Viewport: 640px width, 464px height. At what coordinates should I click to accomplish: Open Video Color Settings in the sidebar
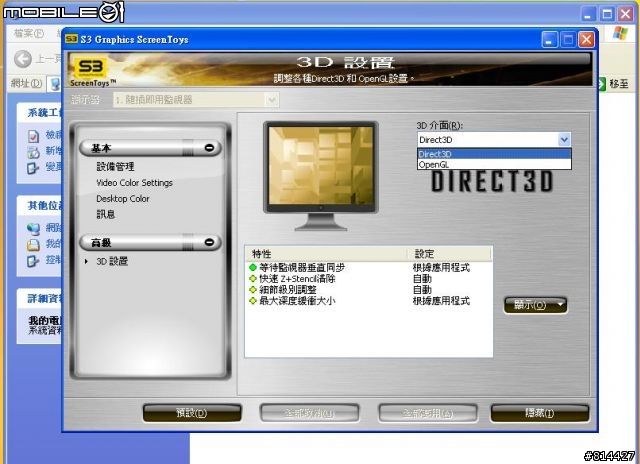pyautogui.click(x=134, y=182)
